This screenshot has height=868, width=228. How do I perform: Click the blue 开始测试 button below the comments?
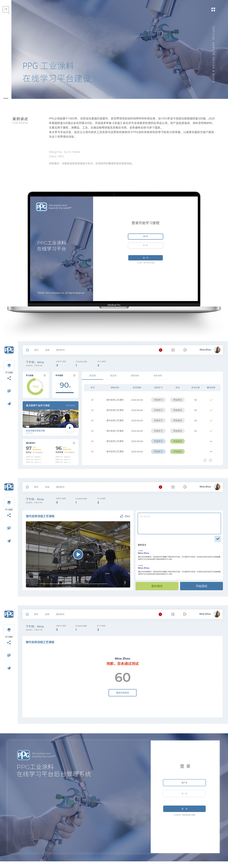point(201,586)
